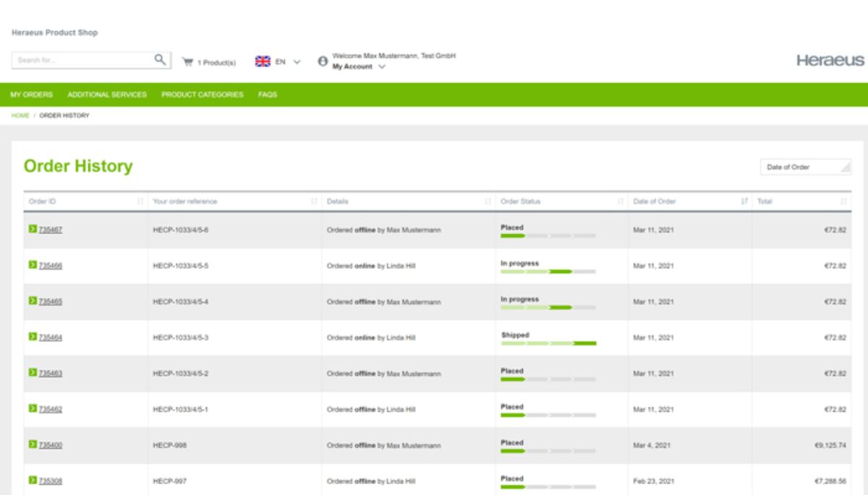Open the EN language dropdown

coord(287,61)
